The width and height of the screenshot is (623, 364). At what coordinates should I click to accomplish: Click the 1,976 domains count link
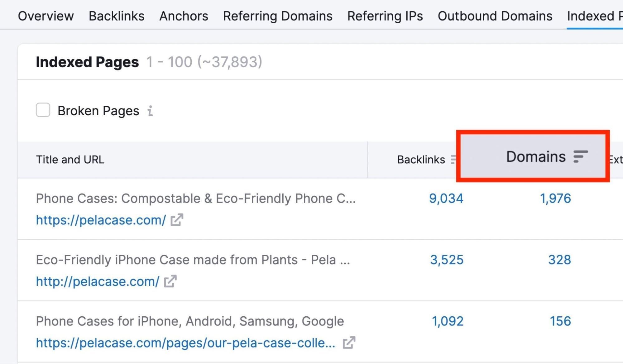click(x=554, y=199)
